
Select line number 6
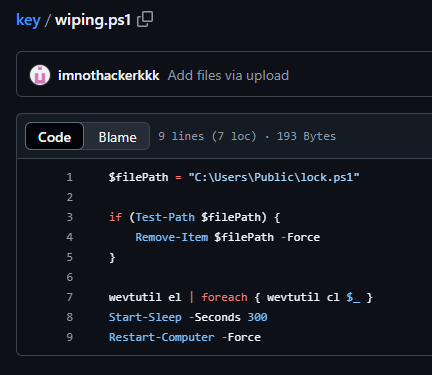pos(69,277)
